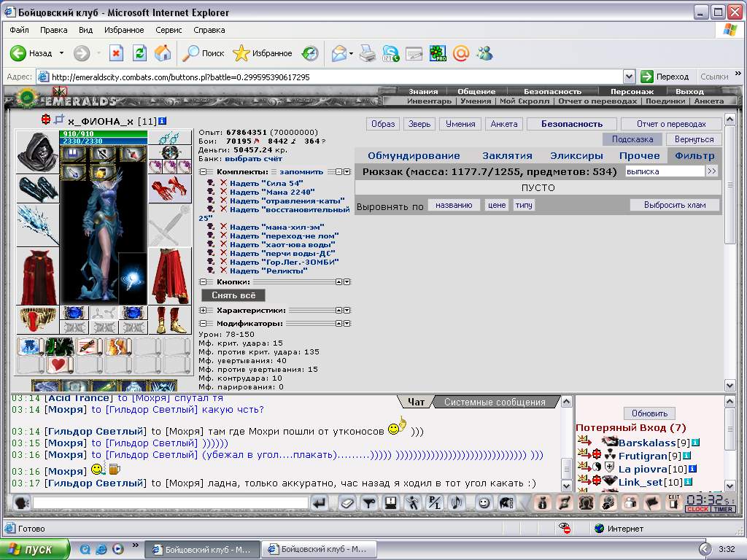This screenshot has width=747, height=560.
Task: Click the backpack filter text field
Action: [x=665, y=171]
